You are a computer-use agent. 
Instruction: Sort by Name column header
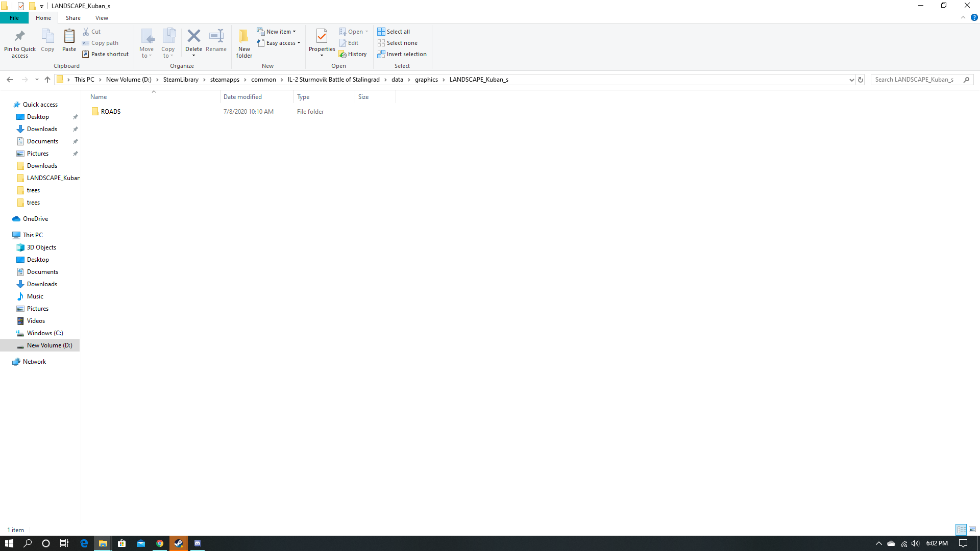coord(153,97)
